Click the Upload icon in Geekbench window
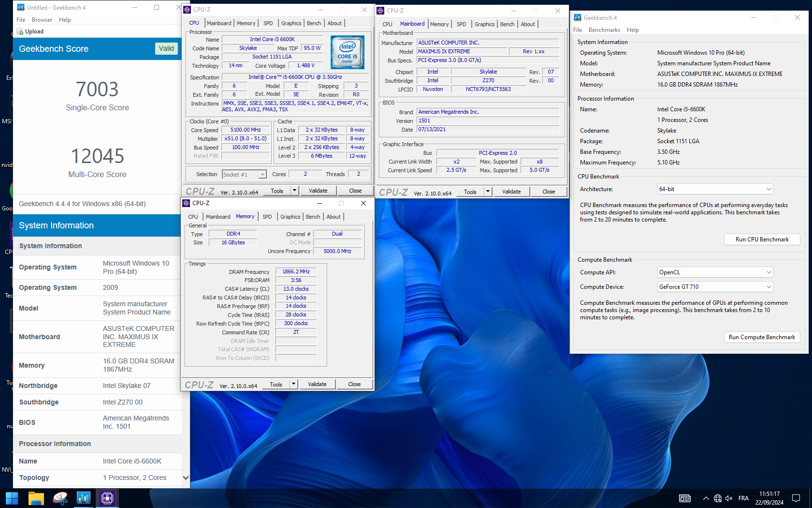 pyautogui.click(x=20, y=31)
